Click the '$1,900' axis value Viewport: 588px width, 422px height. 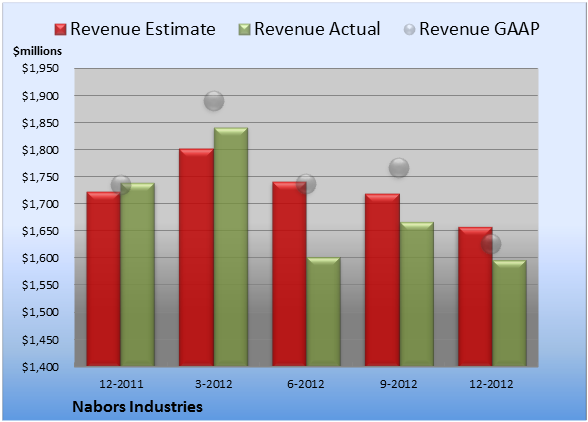40,96
